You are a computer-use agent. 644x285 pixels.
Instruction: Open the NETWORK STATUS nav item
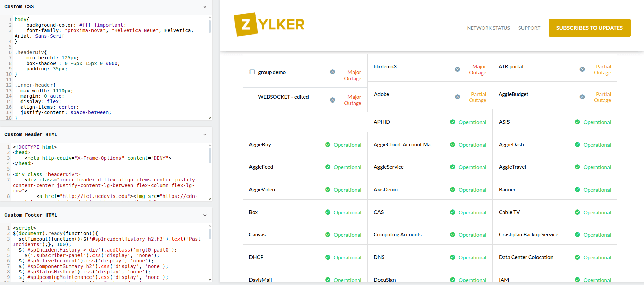(x=488, y=28)
